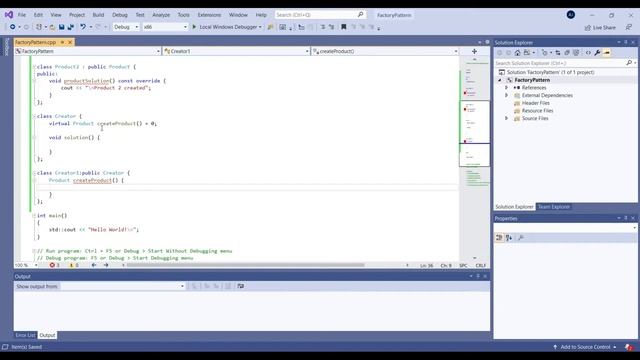Click the user account avatar badge
640x360 pixels.
click(571, 15)
